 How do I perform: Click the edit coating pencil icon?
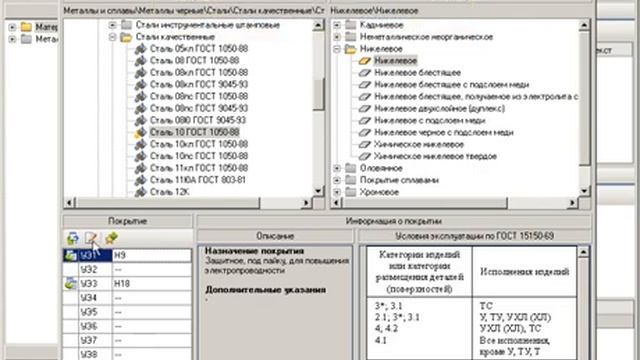click(x=91, y=238)
